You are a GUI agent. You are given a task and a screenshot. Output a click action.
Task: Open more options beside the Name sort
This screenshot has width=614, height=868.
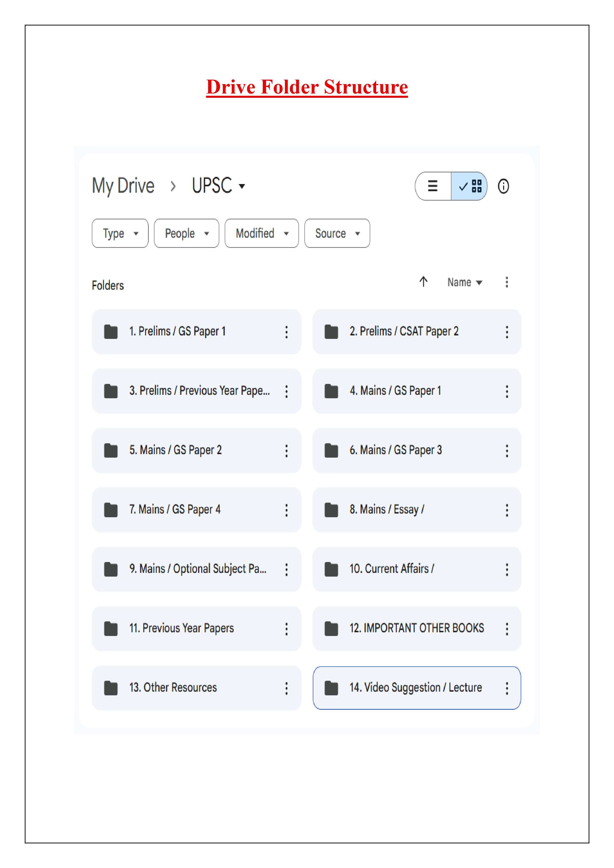(507, 282)
